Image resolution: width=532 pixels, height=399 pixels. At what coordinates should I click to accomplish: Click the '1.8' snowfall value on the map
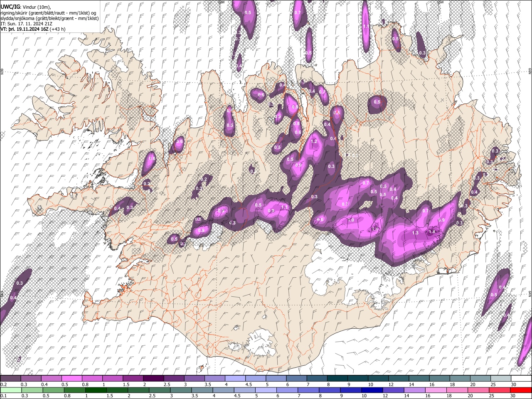(x=432, y=232)
